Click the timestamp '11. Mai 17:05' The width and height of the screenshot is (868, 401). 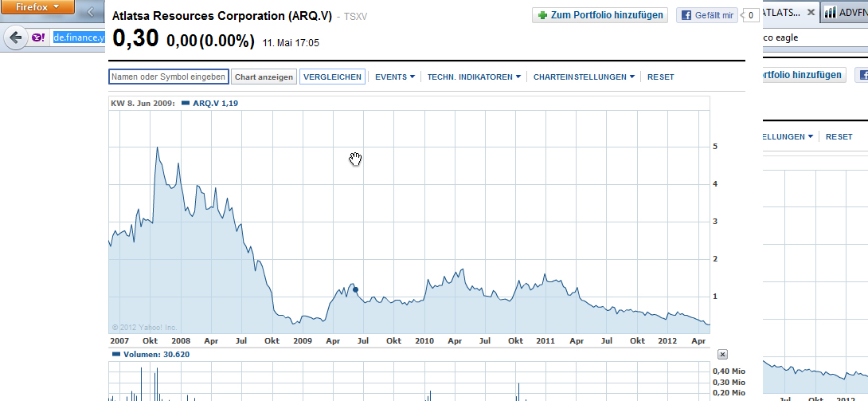pos(291,42)
